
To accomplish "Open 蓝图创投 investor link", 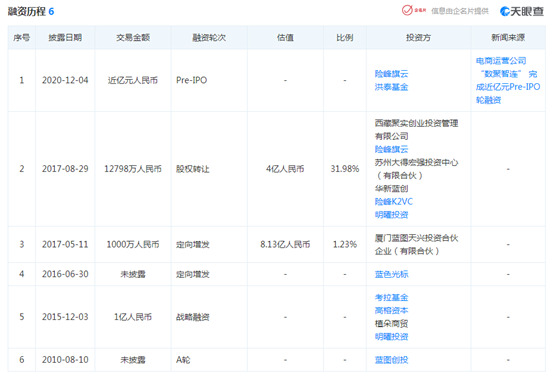I will pos(391,360).
